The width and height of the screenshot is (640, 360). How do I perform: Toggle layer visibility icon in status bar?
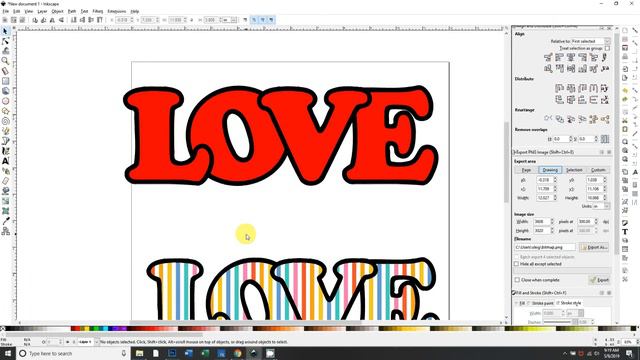tap(67, 342)
